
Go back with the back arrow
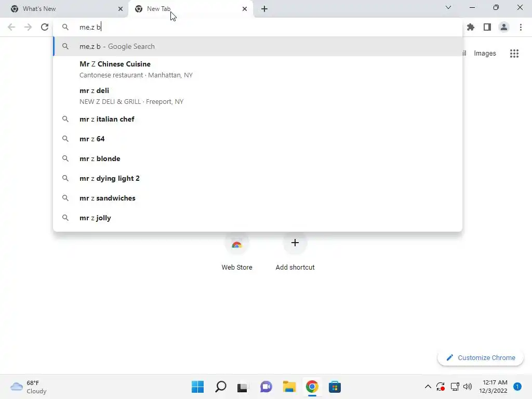coord(11,27)
